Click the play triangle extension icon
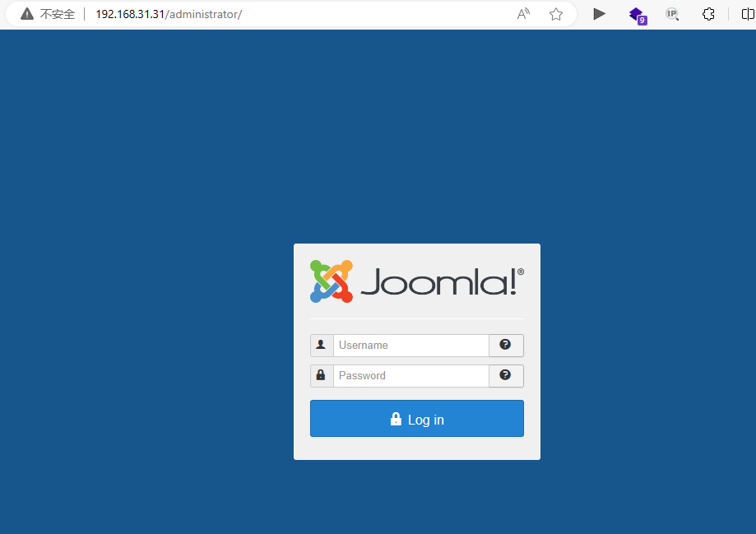 (x=599, y=14)
